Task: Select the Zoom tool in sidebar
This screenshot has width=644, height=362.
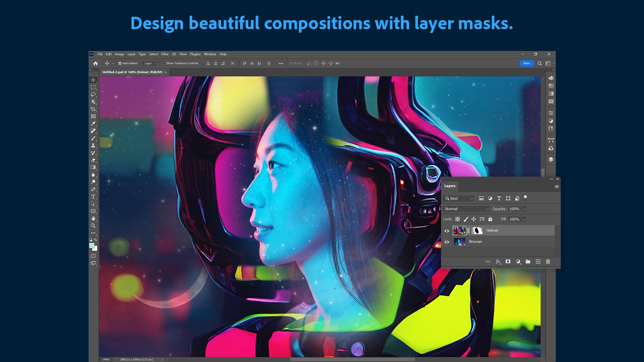Action: (x=93, y=226)
